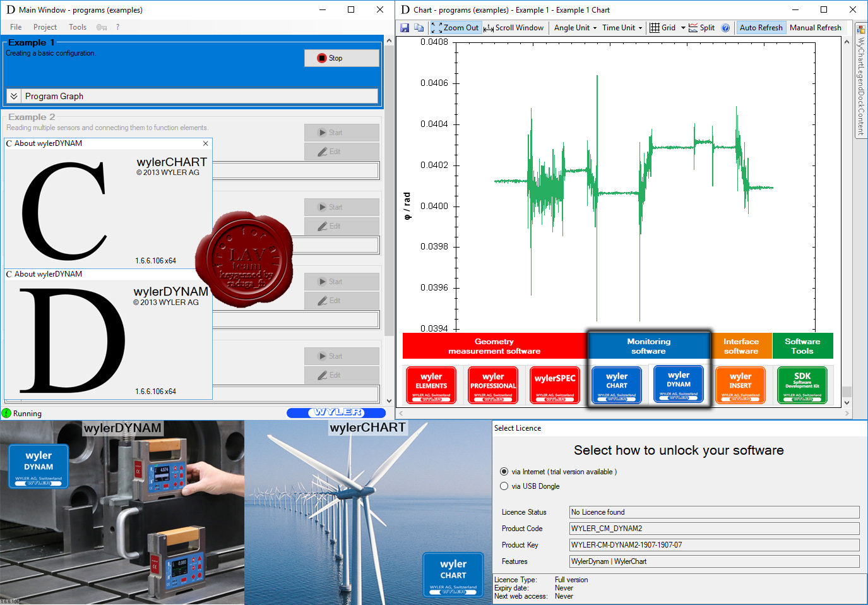Select the green SDK Software Development Kit icon
The height and width of the screenshot is (605, 868).
click(x=802, y=385)
